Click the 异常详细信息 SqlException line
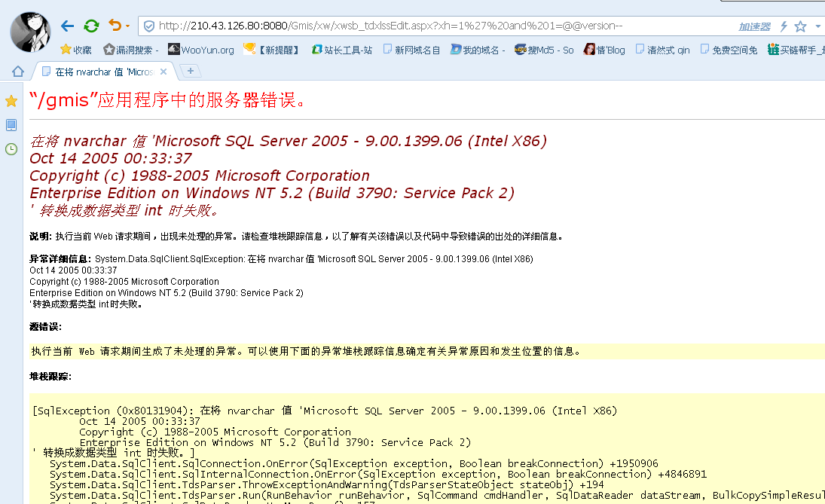 coord(282,259)
